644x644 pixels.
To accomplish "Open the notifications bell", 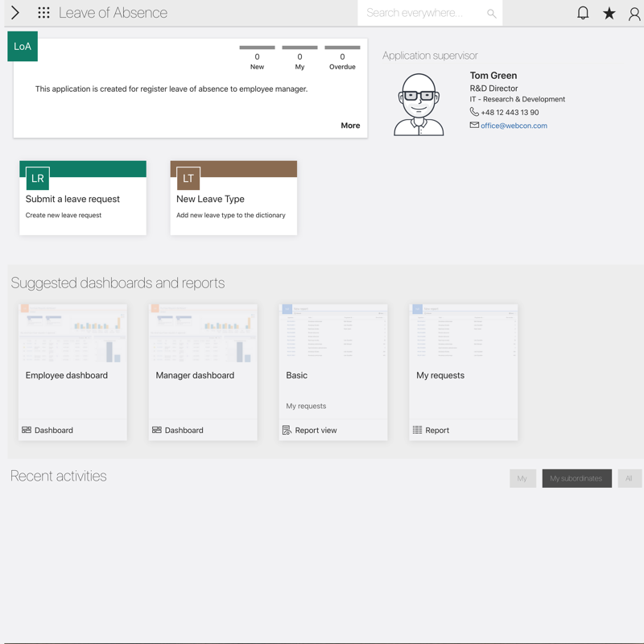I will click(583, 13).
